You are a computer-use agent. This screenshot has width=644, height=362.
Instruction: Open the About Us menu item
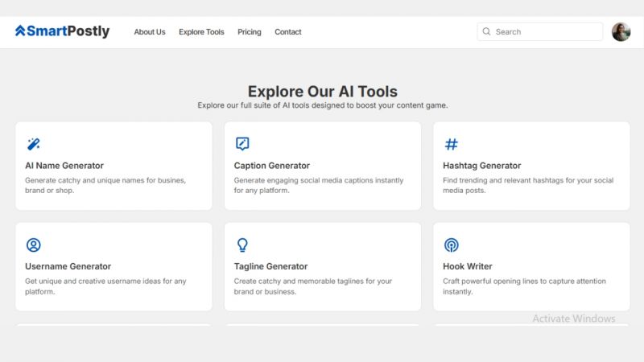coord(150,31)
